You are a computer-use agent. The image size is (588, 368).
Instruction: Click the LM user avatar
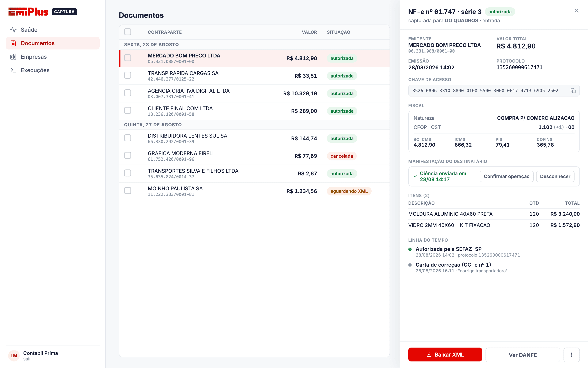pos(14,356)
